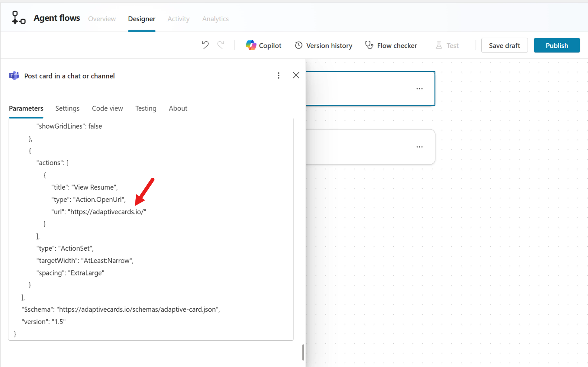This screenshot has width=588, height=367.
Task: Open the three-dot menu on the action panel
Action: pos(279,75)
